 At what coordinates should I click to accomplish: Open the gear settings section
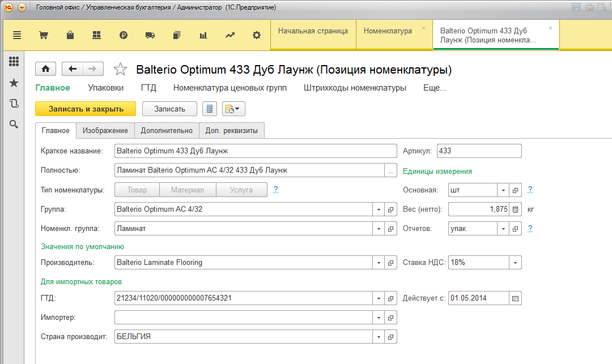[x=257, y=35]
